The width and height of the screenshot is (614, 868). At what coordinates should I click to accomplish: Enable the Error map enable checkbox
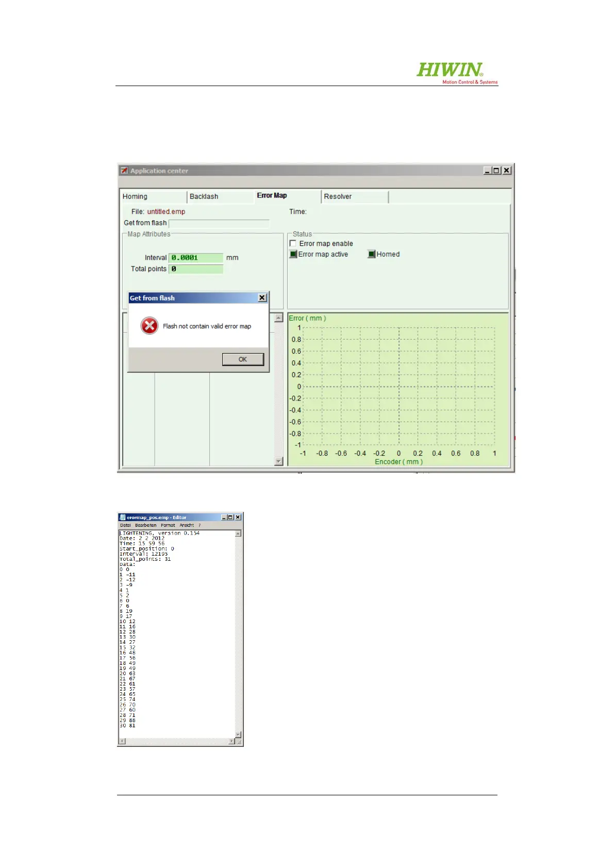[293, 243]
